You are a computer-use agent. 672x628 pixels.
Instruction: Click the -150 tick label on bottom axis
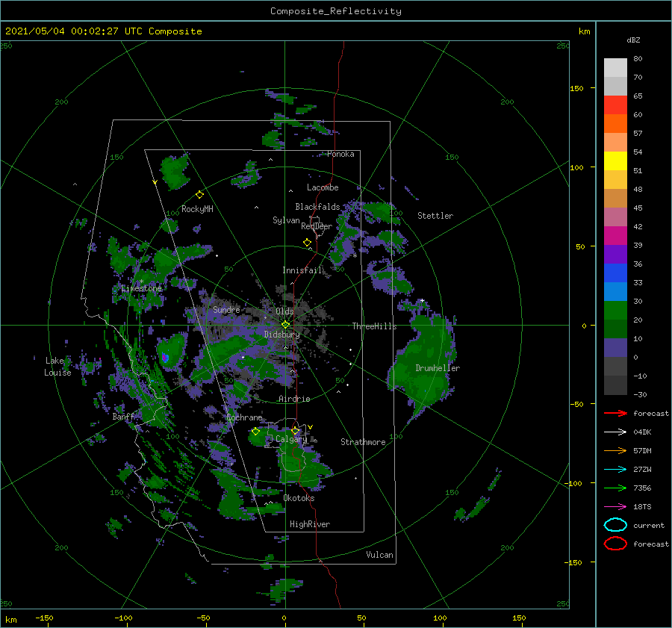point(44,618)
